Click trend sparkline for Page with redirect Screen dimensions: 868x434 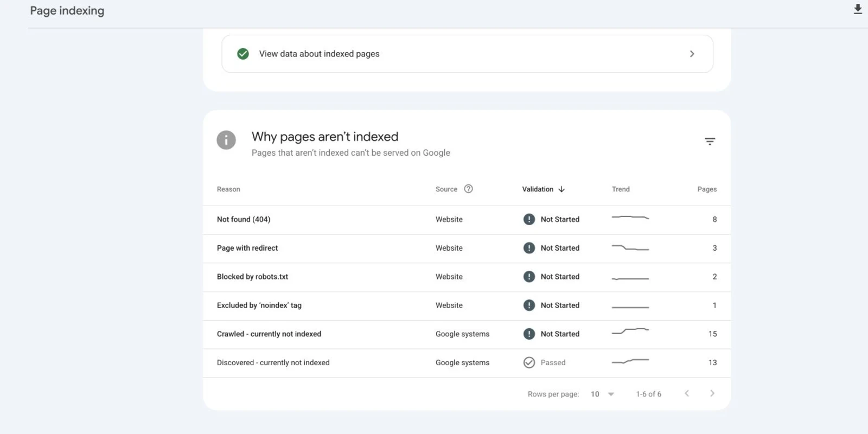coord(630,247)
